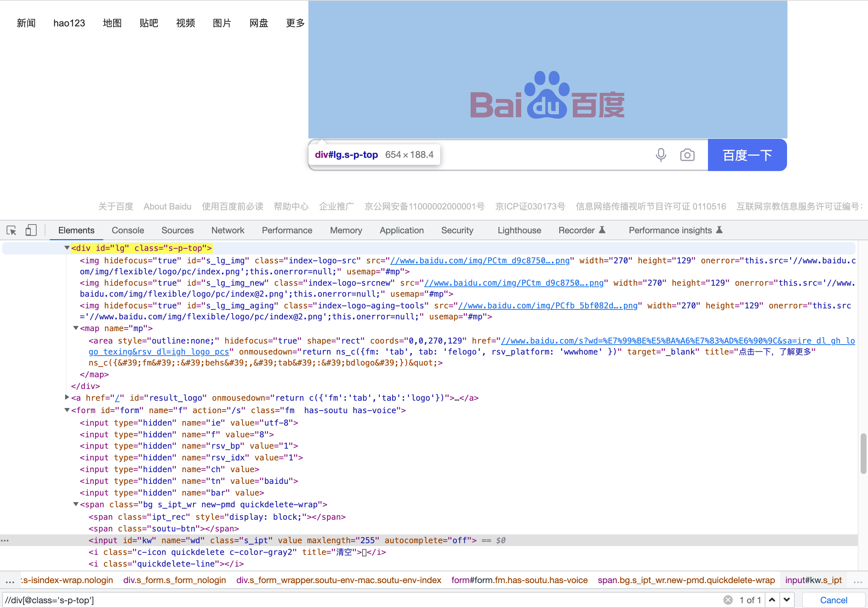Click the Recorder experiment flask icon

(x=602, y=230)
